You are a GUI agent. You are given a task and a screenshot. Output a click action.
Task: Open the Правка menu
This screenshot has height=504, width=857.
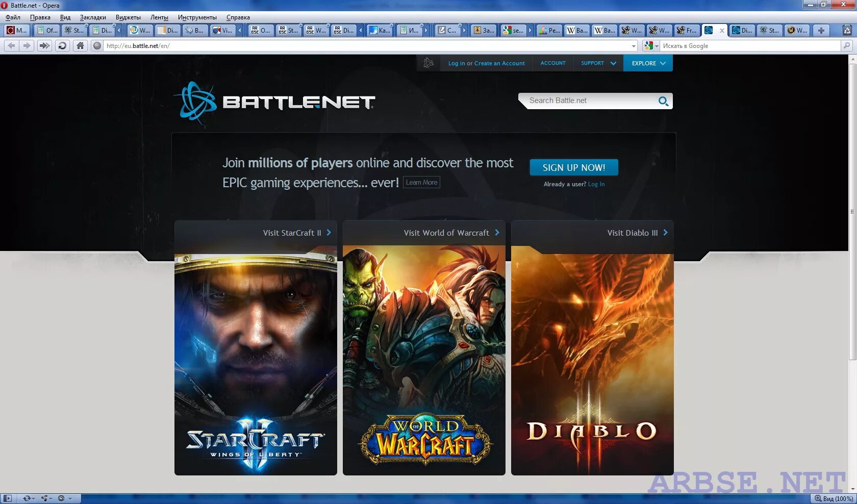pyautogui.click(x=40, y=17)
